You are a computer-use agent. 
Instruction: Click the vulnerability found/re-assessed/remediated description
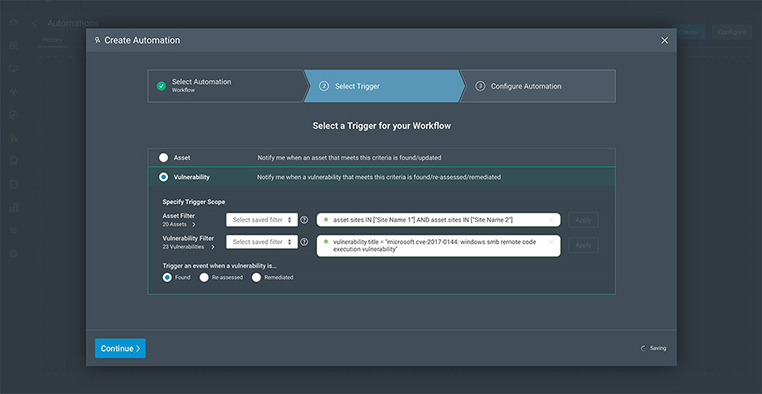379,177
